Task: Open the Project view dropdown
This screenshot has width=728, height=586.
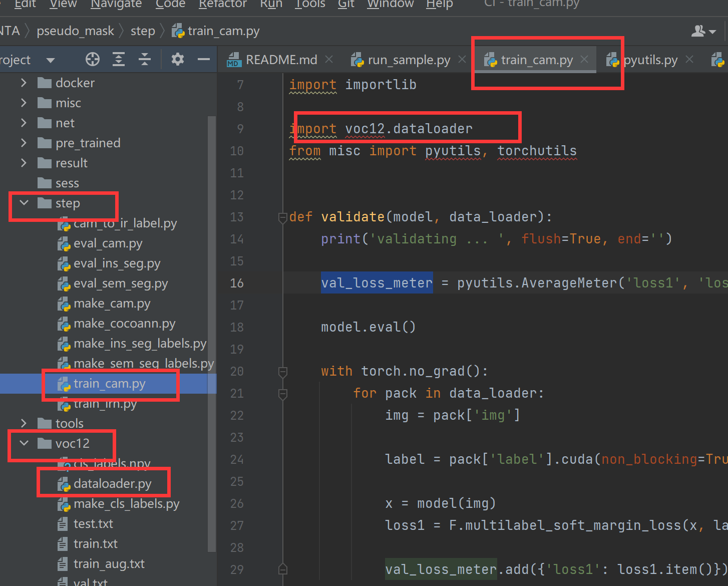Action: pyautogui.click(x=50, y=59)
